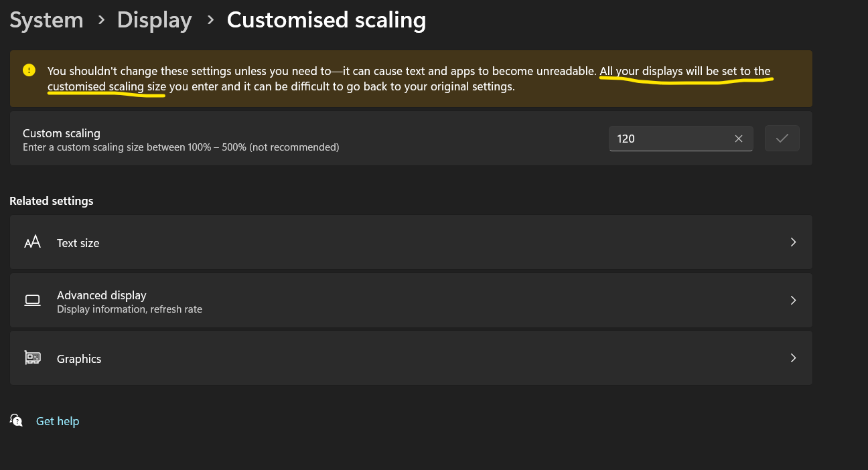Click the Graphics GPU icon

[x=32, y=358]
